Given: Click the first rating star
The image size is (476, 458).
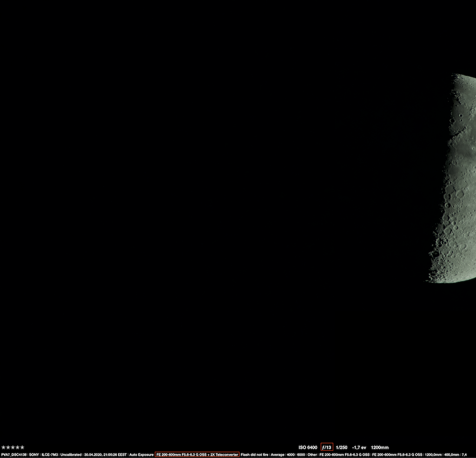Looking at the screenshot, I should point(4,447).
